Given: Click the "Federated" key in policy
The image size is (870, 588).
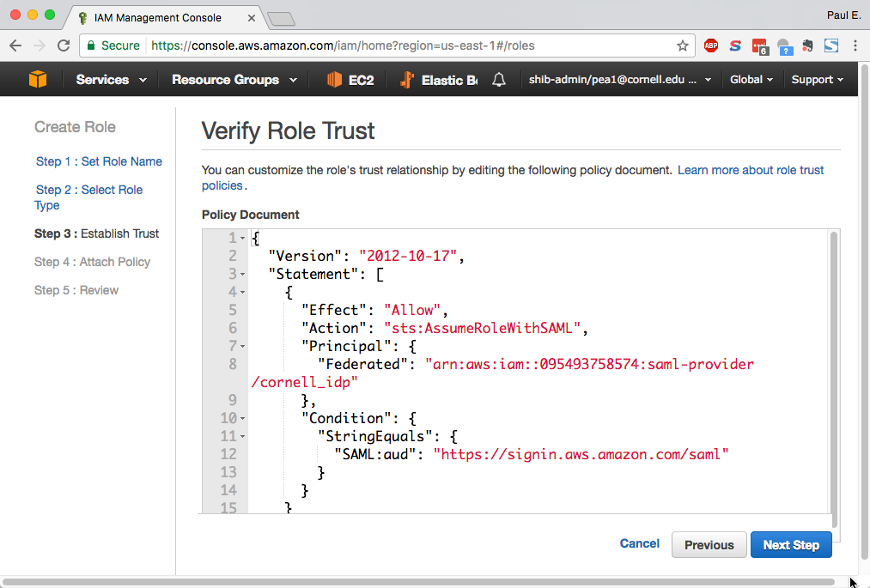Looking at the screenshot, I should tap(362, 365).
